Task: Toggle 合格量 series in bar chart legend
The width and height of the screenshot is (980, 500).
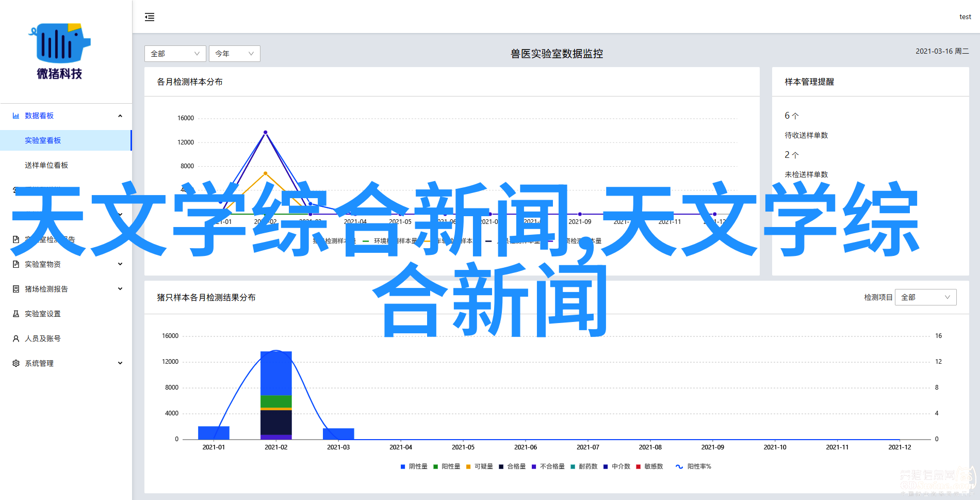Action: click(x=512, y=466)
